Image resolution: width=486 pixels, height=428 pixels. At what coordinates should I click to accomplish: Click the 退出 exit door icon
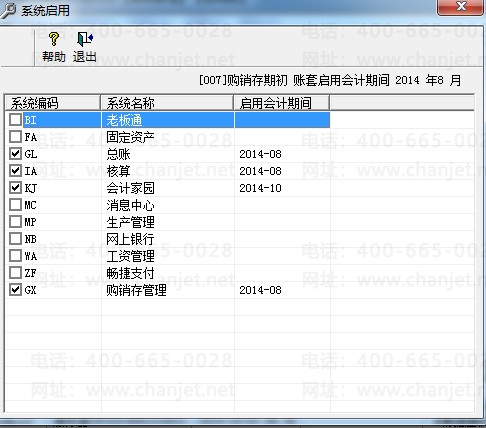click(x=85, y=39)
